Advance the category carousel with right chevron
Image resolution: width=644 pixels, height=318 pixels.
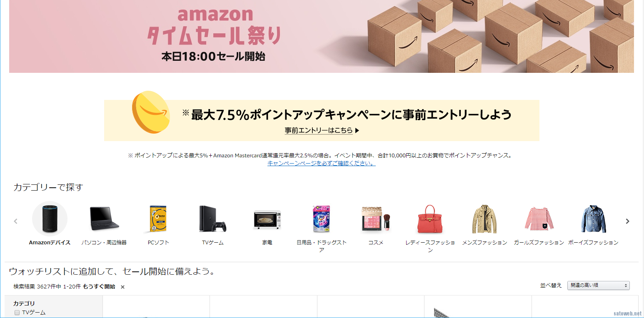pos(628,221)
